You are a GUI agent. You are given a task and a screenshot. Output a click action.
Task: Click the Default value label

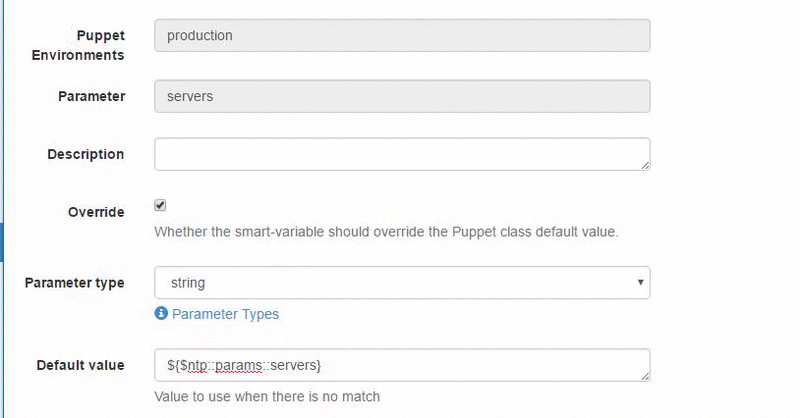click(80, 364)
